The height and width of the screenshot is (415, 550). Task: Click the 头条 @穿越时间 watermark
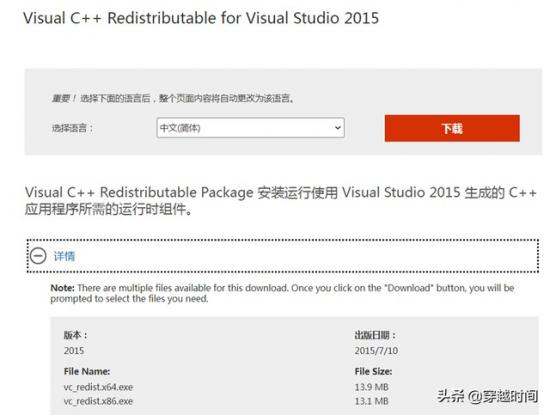[x=488, y=396]
